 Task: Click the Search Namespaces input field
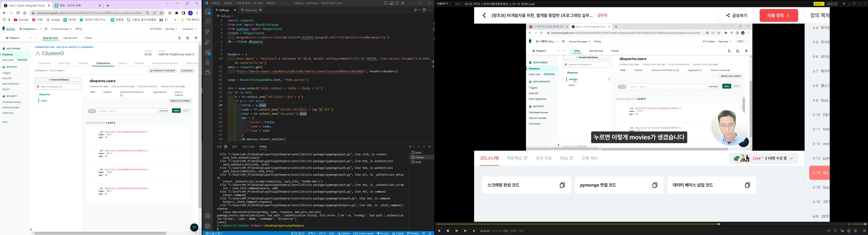[58, 87]
